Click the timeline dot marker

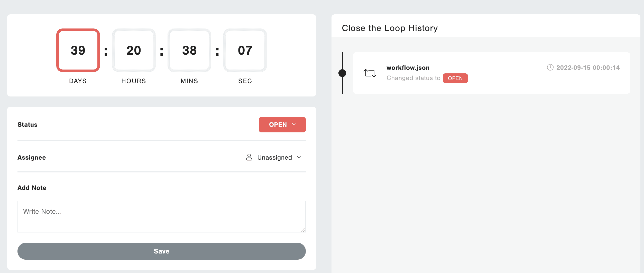pyautogui.click(x=342, y=73)
